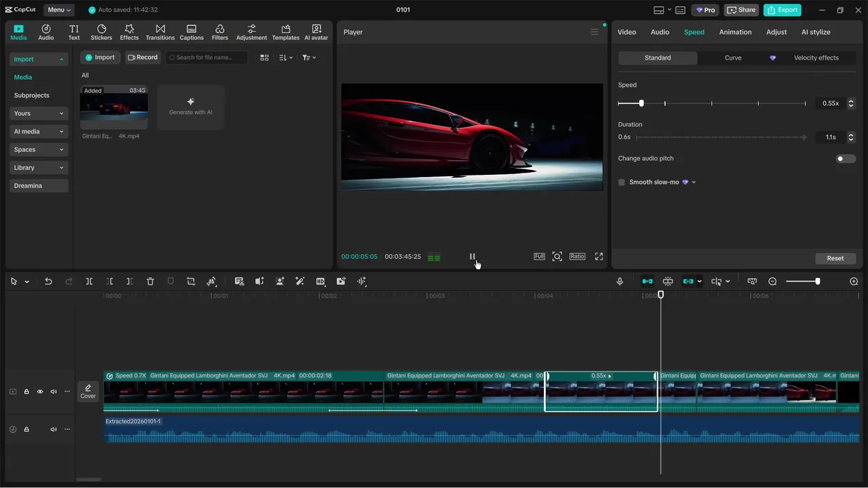
Task: Select the Curve speed tab
Action: coord(732,58)
